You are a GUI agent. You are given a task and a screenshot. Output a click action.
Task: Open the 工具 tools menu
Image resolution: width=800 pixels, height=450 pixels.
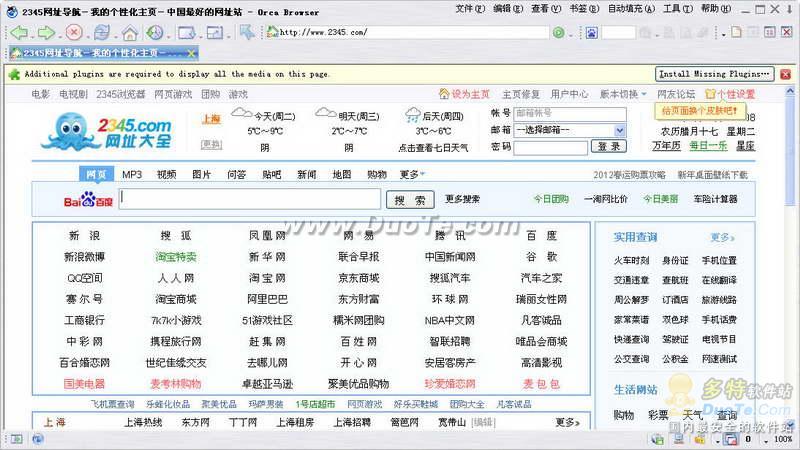676,8
